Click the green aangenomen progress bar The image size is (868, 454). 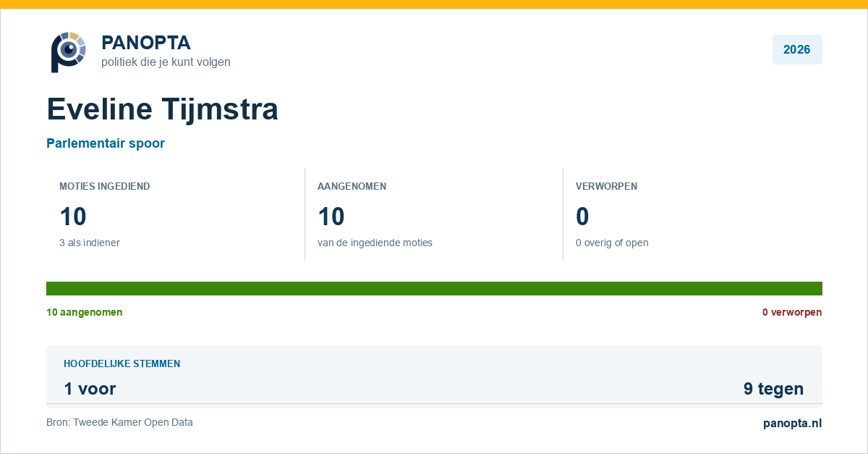point(434,288)
